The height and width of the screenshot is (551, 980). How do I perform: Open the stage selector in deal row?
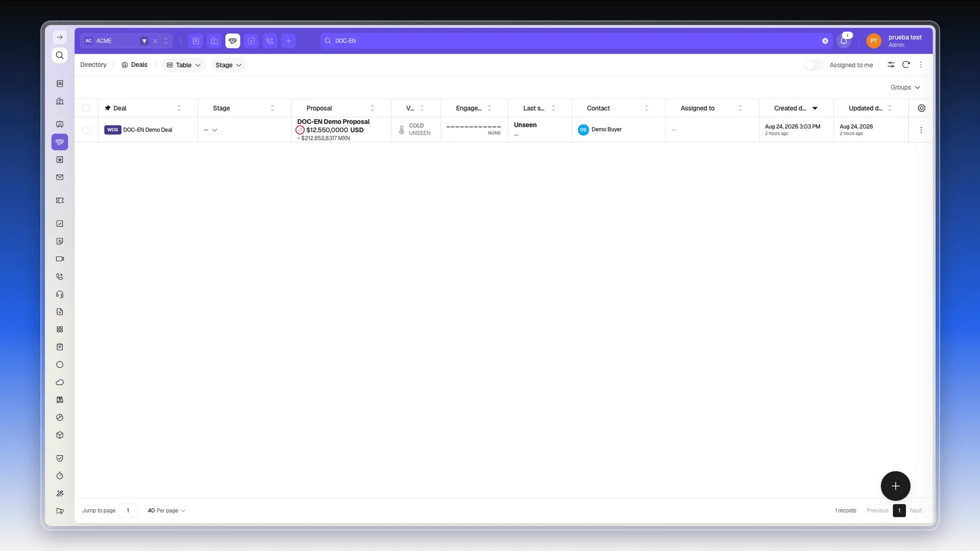211,130
